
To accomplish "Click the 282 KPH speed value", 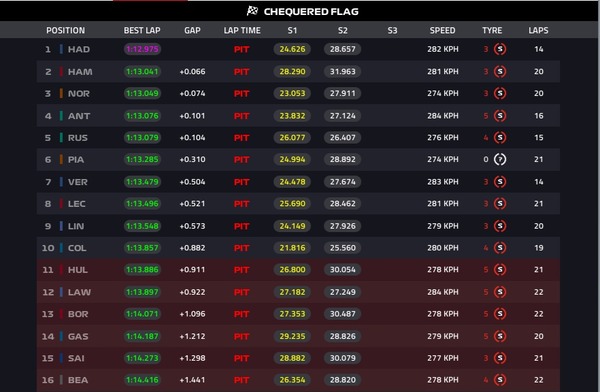I will tap(443, 49).
